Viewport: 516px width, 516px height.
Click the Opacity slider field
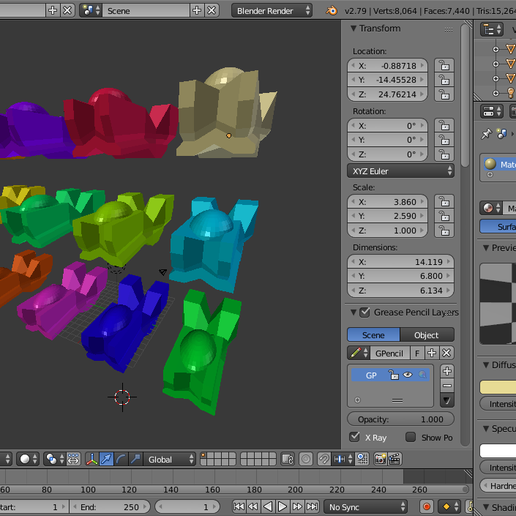(x=401, y=419)
